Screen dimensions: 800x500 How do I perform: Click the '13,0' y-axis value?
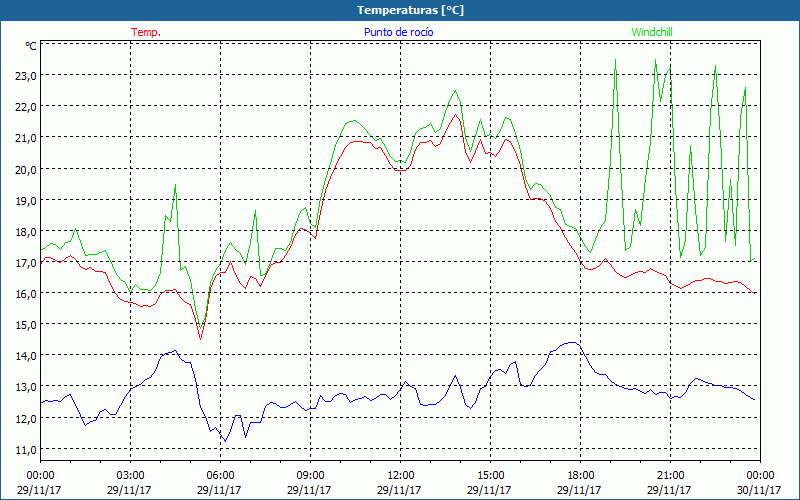(x=26, y=387)
